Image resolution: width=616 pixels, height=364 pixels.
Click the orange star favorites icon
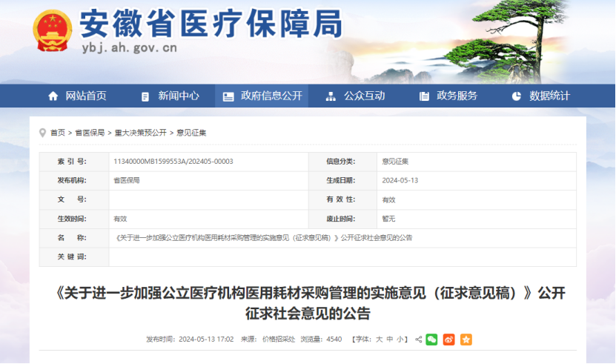pos(466,340)
